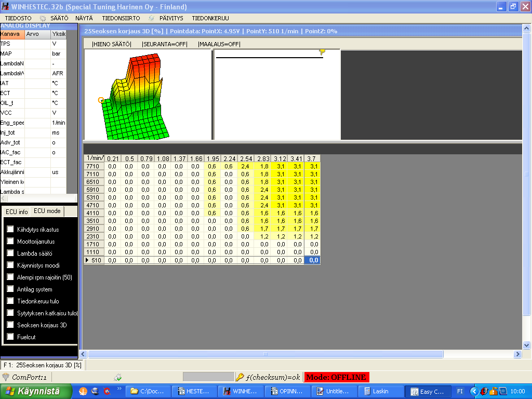The height and width of the screenshot is (399, 532).
Task: Click the monitor tray icon beside the clock
Action: 502,391
